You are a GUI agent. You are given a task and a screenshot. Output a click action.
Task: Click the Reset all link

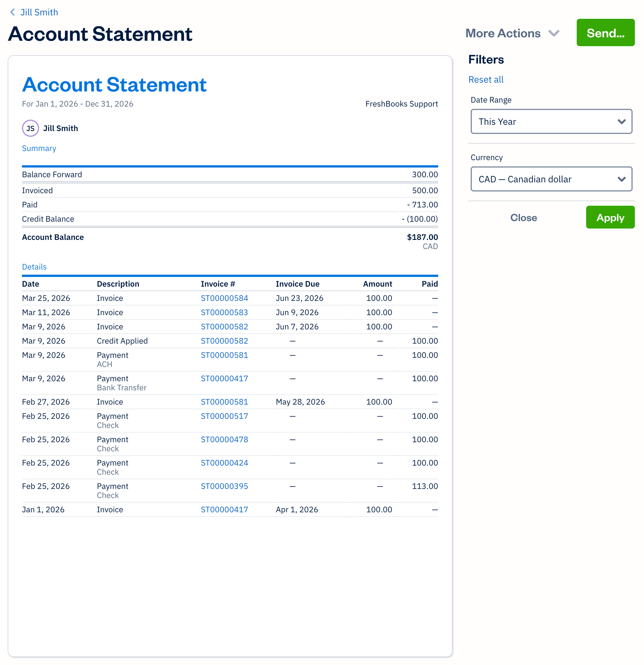(486, 79)
